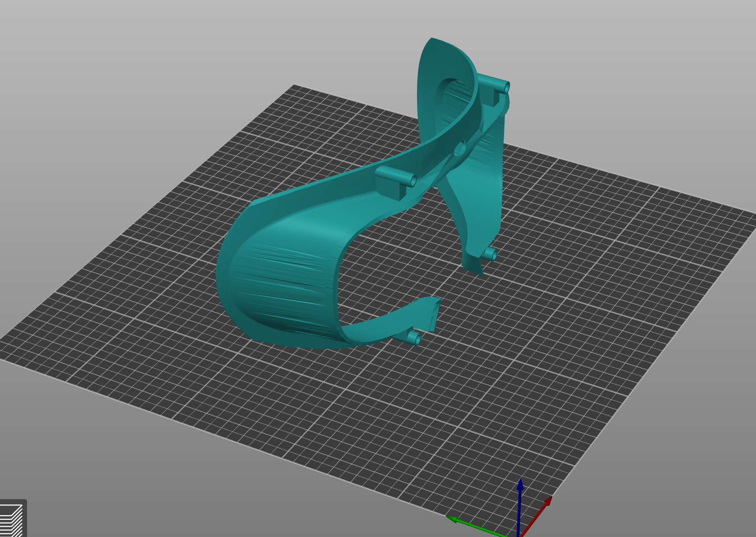This screenshot has height=537, width=756.
Task: Click the origin where the axes meet
Action: (x=519, y=535)
